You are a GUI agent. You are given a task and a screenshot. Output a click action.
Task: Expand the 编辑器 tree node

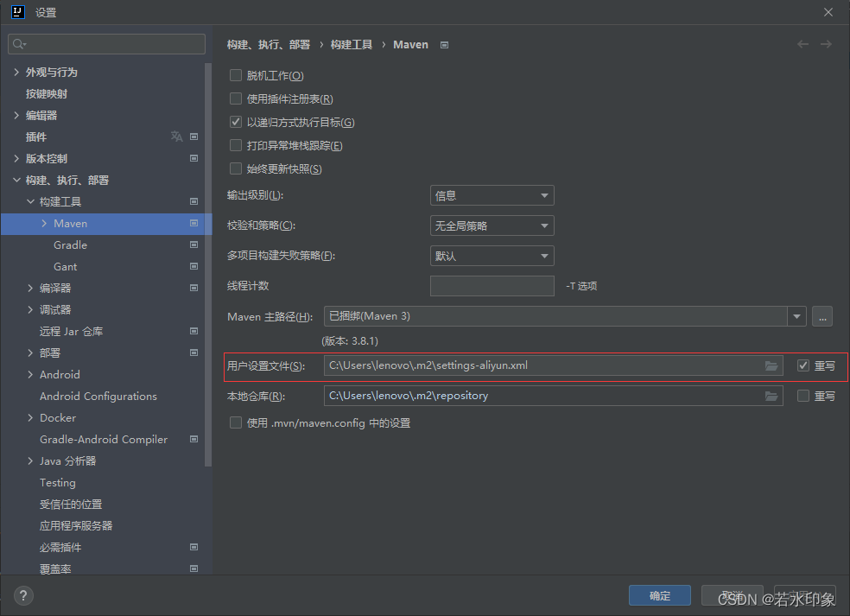coord(16,115)
